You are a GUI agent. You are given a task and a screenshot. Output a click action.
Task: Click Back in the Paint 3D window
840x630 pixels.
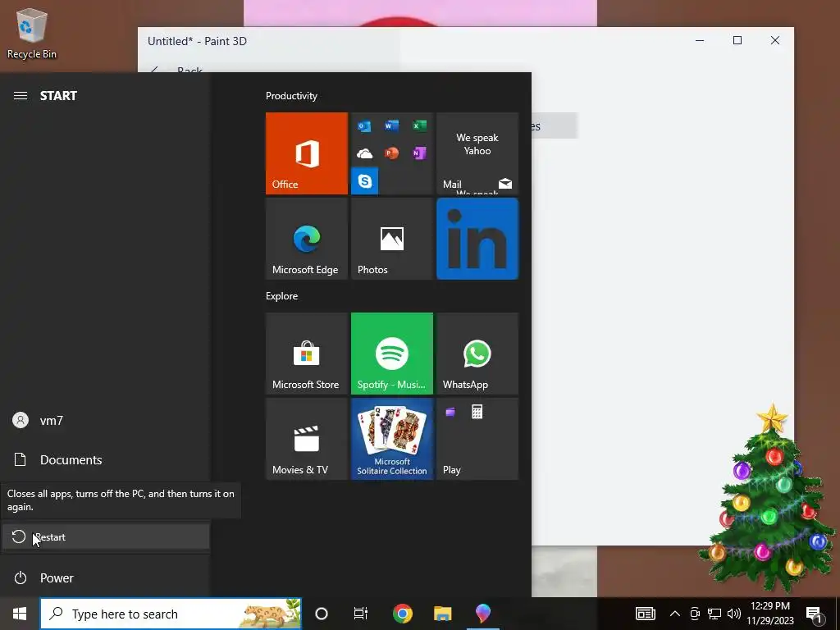pos(178,71)
